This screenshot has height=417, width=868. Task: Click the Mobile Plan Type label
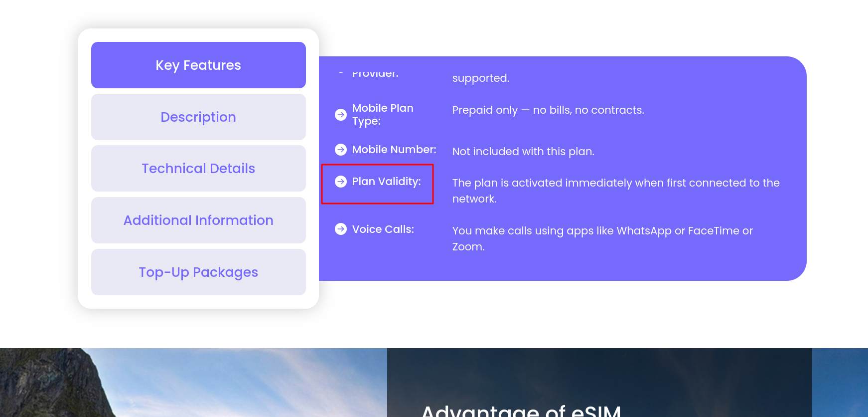pos(383,115)
